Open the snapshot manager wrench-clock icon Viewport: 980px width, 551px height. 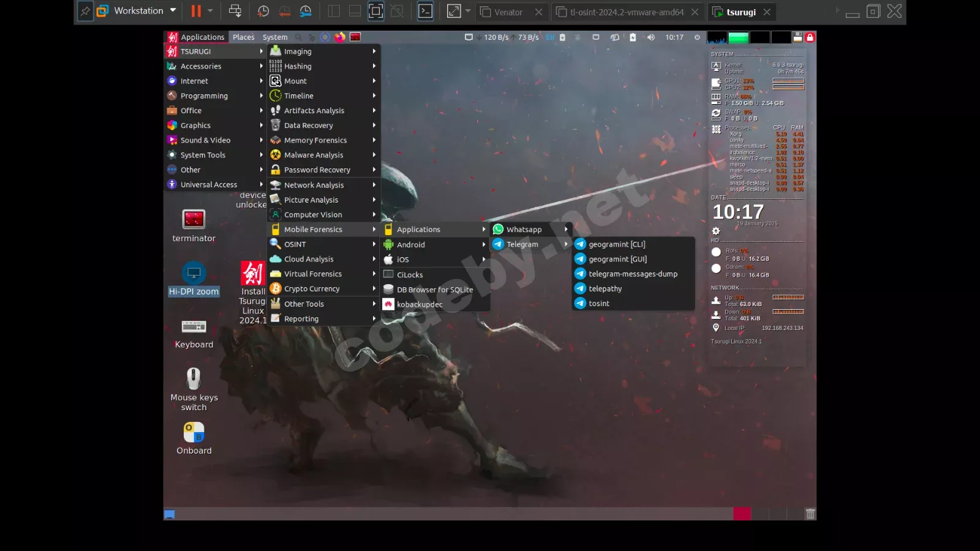pyautogui.click(x=306, y=11)
